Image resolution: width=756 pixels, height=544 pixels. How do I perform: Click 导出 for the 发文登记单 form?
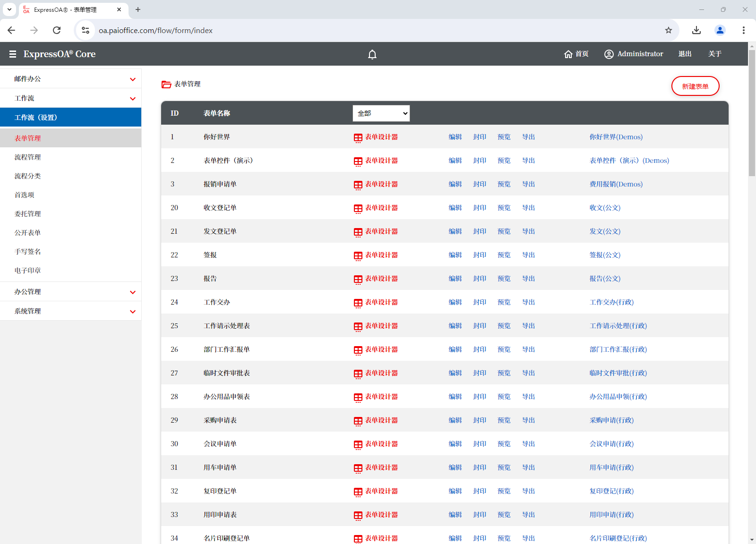[529, 231]
